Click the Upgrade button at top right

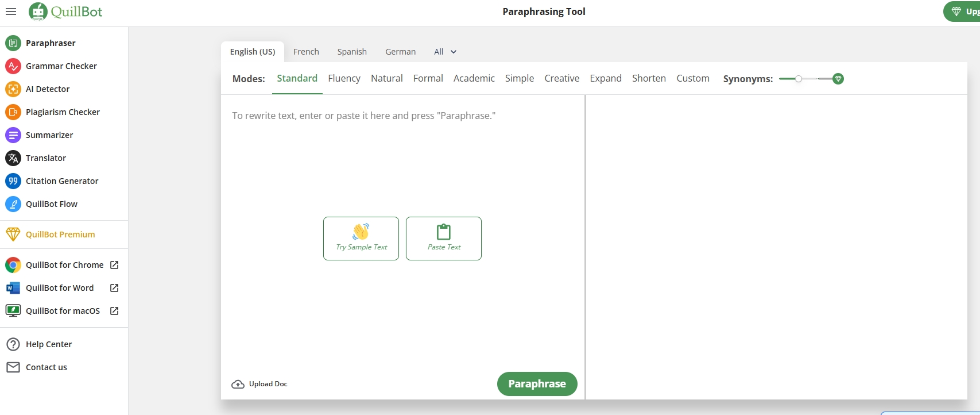click(x=962, y=11)
